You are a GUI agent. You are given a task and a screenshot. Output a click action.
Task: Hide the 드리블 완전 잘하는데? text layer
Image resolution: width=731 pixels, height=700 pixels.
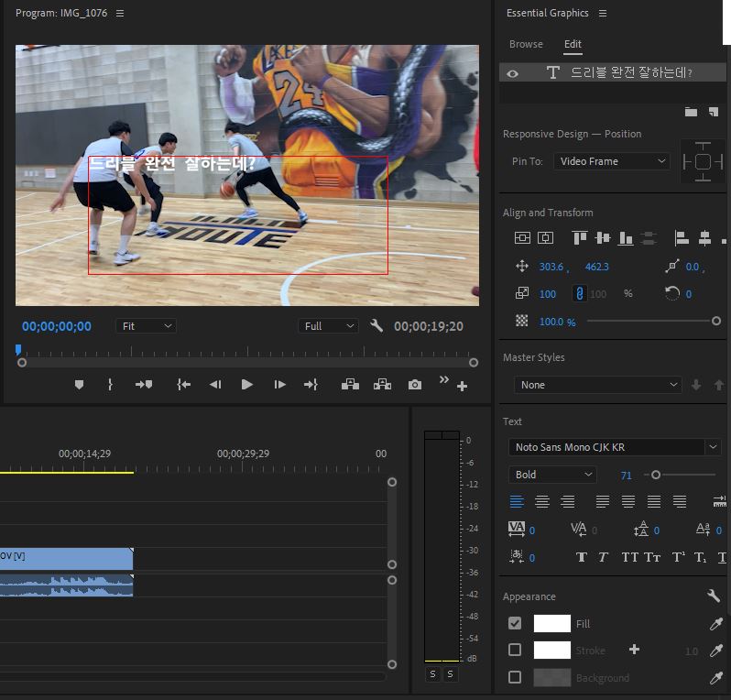coord(512,73)
